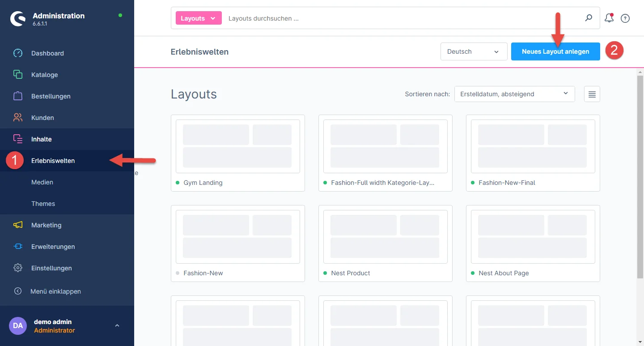Screen dimensions: 644x346
Task: Click the Erweiterungen plug icon
Action: click(18, 247)
